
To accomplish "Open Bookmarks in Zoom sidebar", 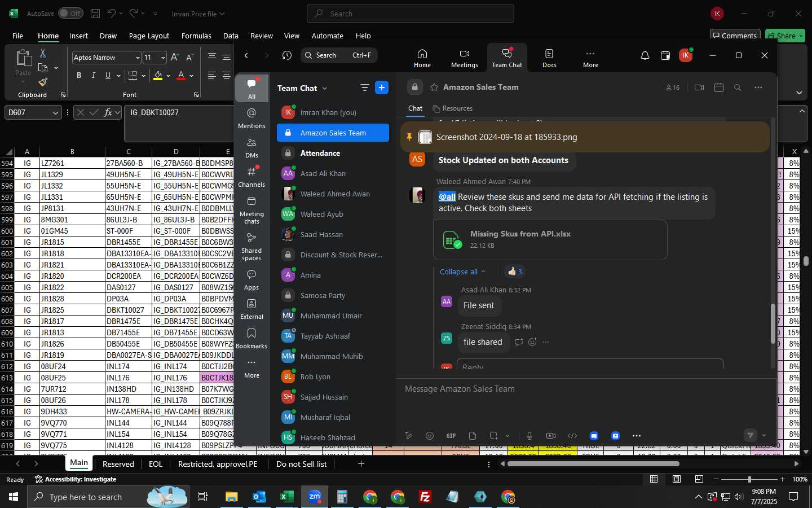I will [251, 338].
